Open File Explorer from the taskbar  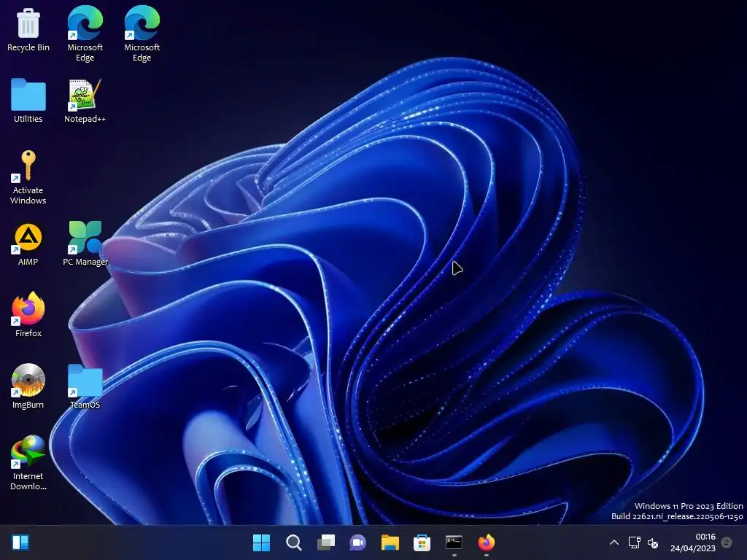(390, 542)
